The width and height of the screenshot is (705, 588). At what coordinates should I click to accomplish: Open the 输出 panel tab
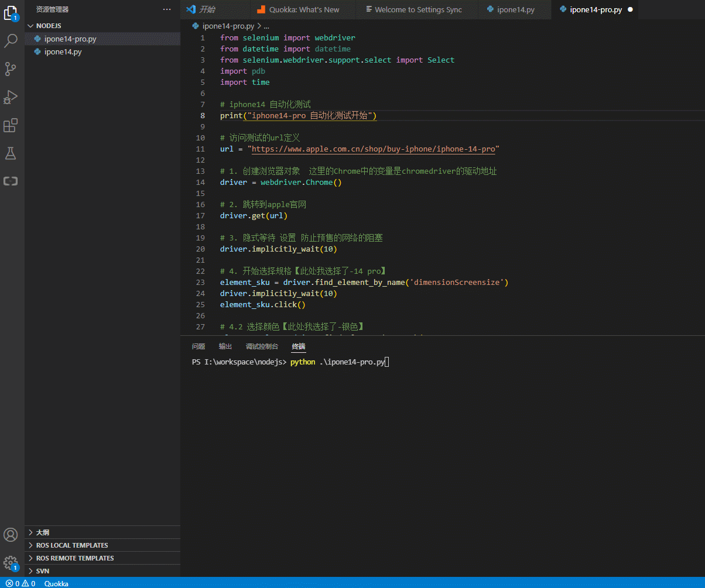(225, 346)
